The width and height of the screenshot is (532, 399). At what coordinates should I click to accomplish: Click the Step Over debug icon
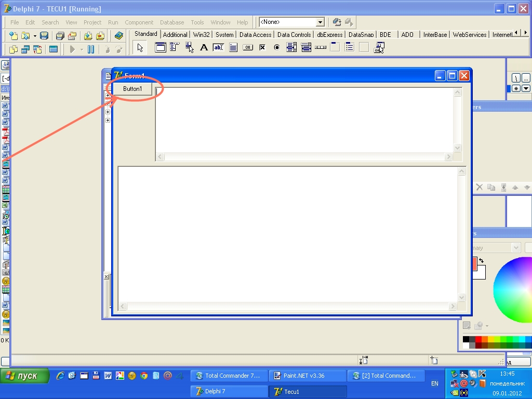[x=119, y=49]
